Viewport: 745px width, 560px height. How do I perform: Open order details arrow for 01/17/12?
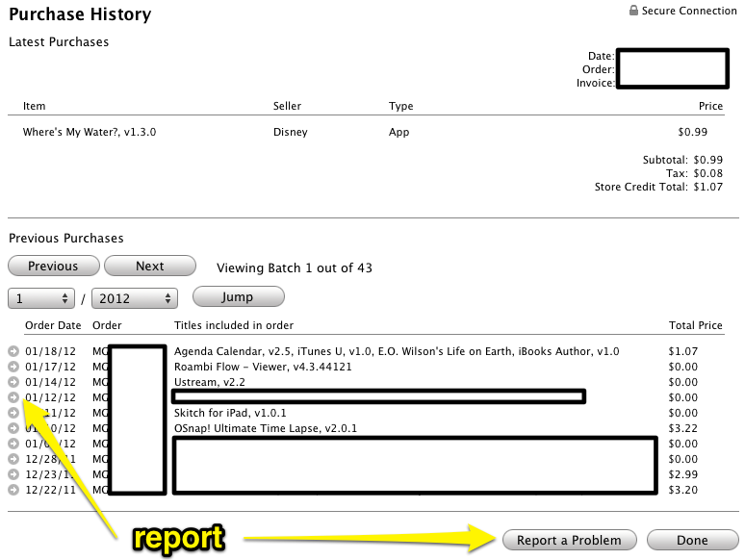point(13,367)
